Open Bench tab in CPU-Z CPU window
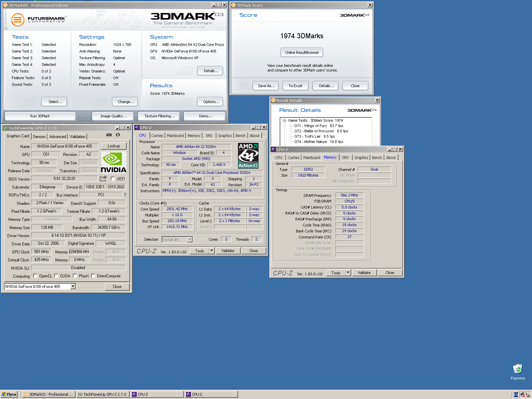Screen dimensions: 532x399 click(240, 136)
